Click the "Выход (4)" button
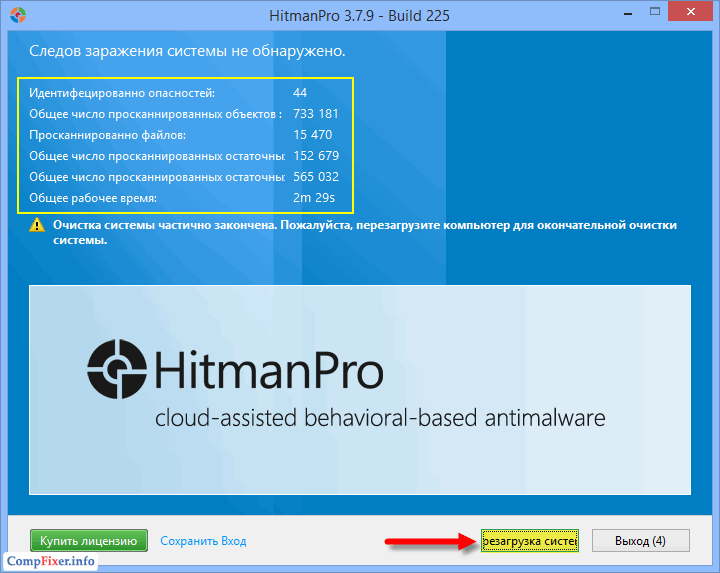The height and width of the screenshot is (573, 720). (641, 540)
